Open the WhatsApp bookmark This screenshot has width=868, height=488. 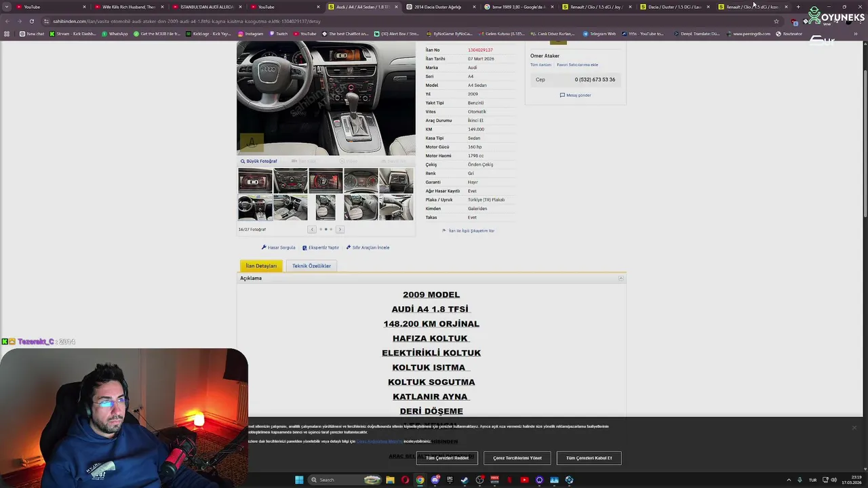coord(115,33)
